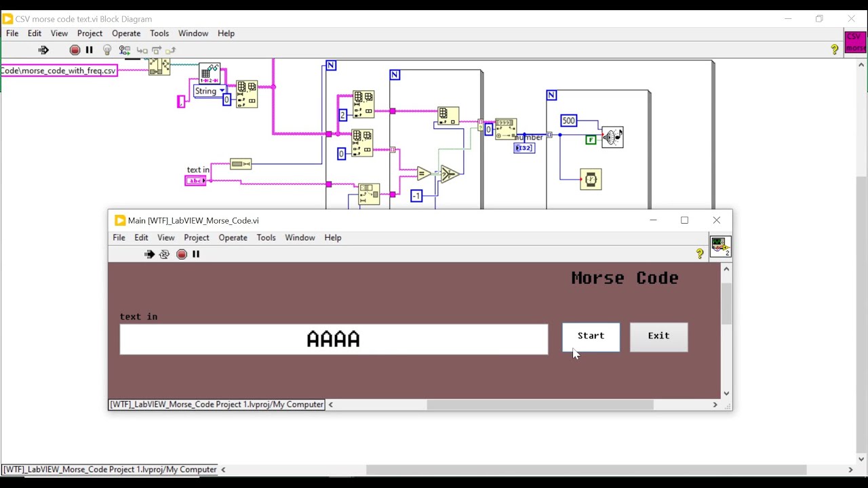This screenshot has height=488, width=868.
Task: Click Block Diagram horizontal scrollbar thumb
Action: click(586, 470)
